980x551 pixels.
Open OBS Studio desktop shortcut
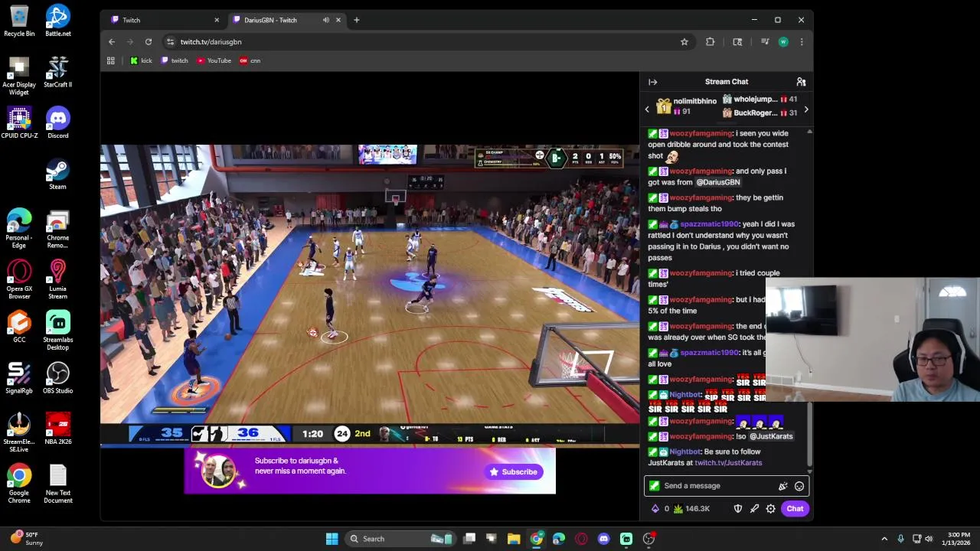pyautogui.click(x=57, y=377)
